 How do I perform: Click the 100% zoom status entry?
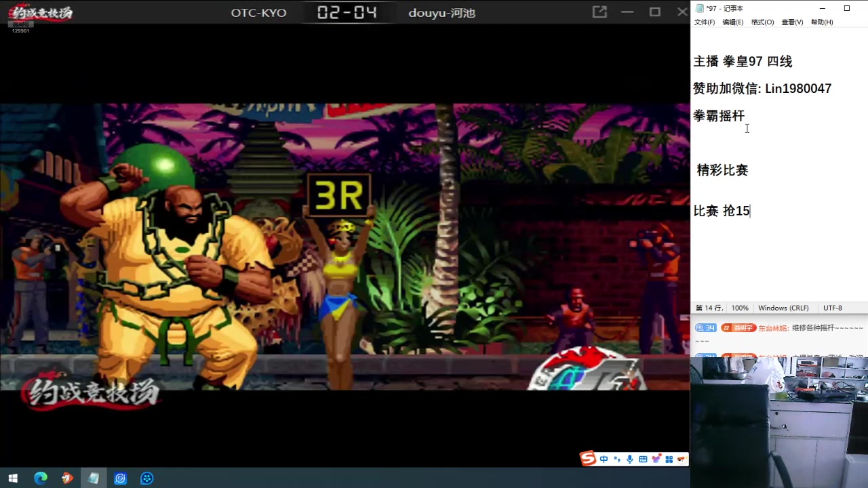pos(740,308)
